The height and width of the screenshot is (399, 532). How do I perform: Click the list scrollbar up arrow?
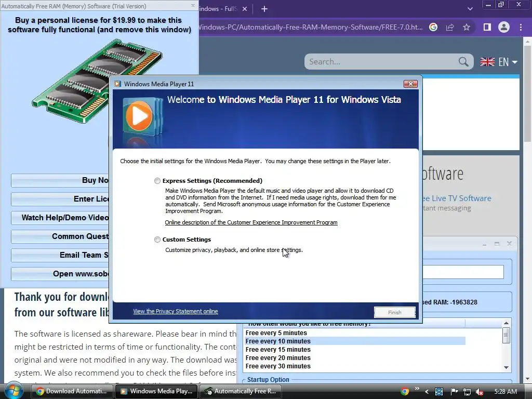point(506,323)
